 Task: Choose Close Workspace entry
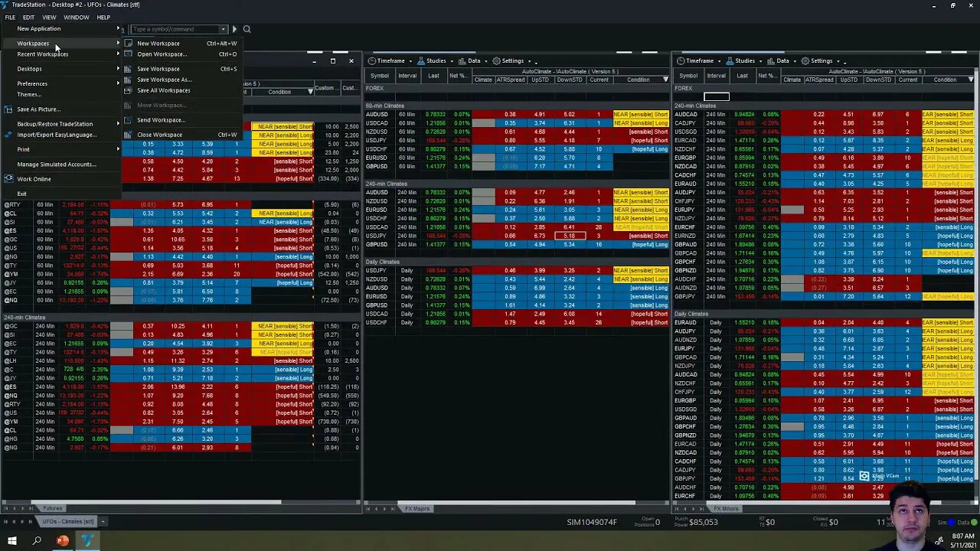coord(159,135)
